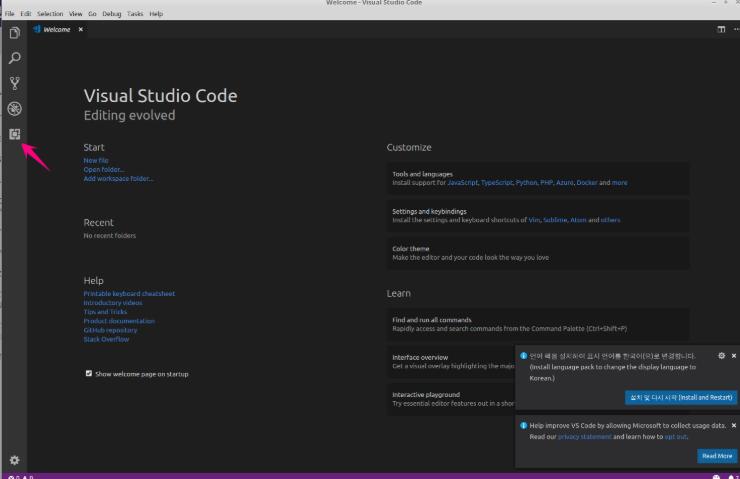The height and width of the screenshot is (479, 740).
Task: Open the GitHub repository link
Action: (x=110, y=330)
